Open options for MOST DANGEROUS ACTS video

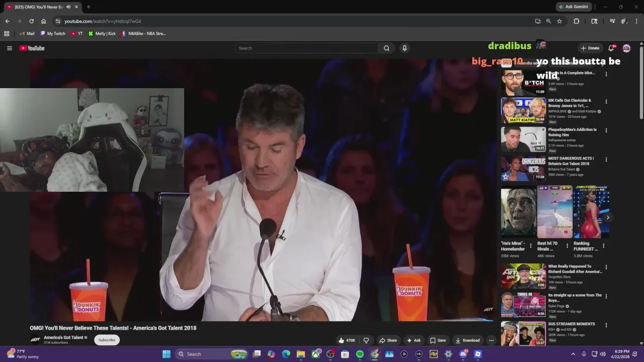coord(606,159)
